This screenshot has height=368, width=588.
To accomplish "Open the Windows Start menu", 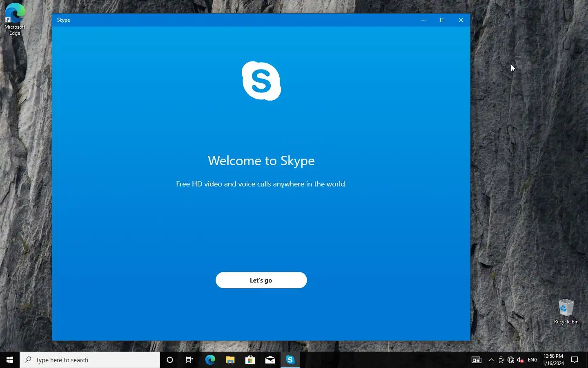I will coord(10,360).
